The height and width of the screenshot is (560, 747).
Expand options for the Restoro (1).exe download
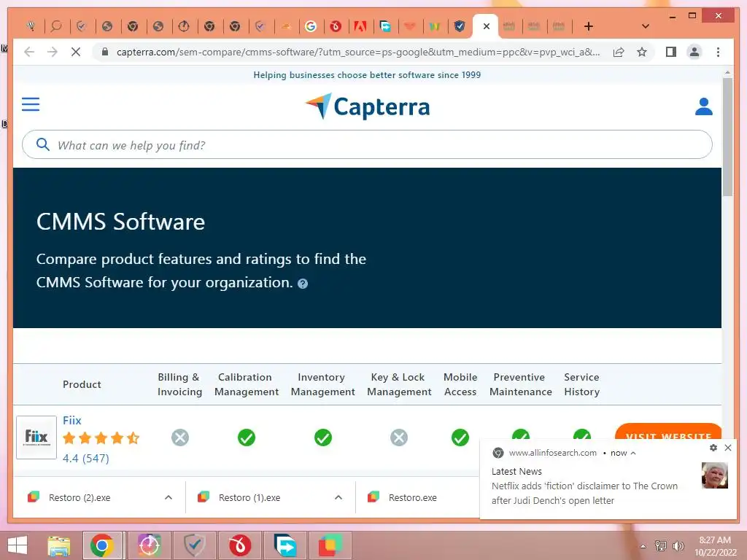[338, 497]
